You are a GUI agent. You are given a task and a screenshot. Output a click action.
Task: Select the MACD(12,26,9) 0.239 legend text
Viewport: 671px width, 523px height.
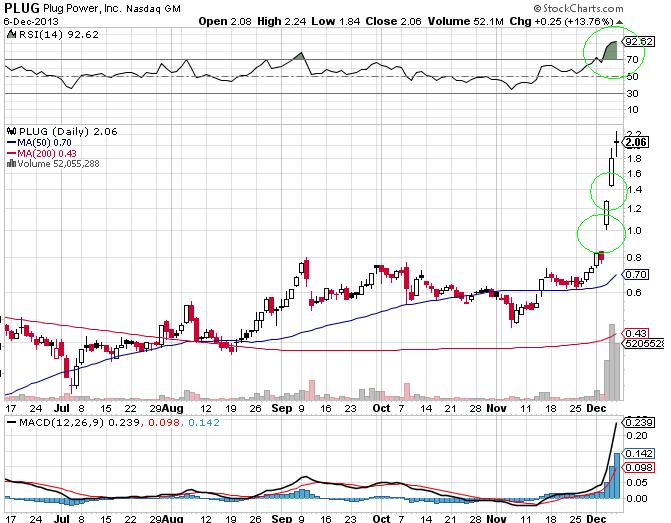(79, 423)
